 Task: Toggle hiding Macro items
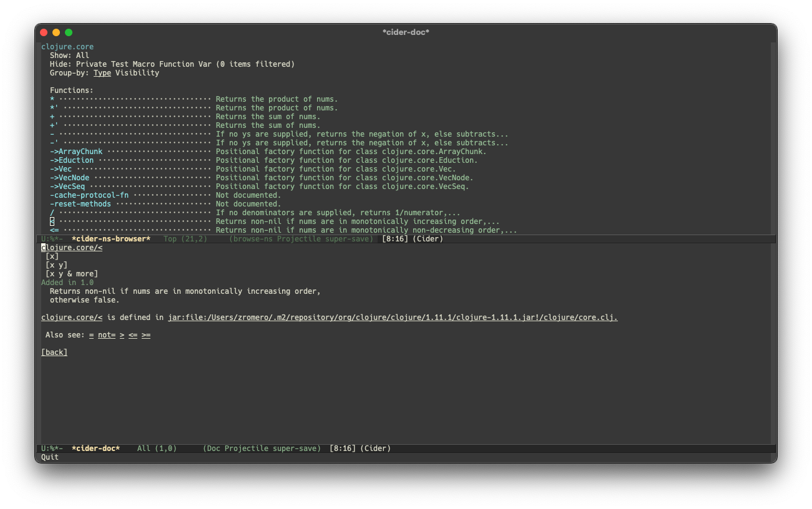(144, 64)
